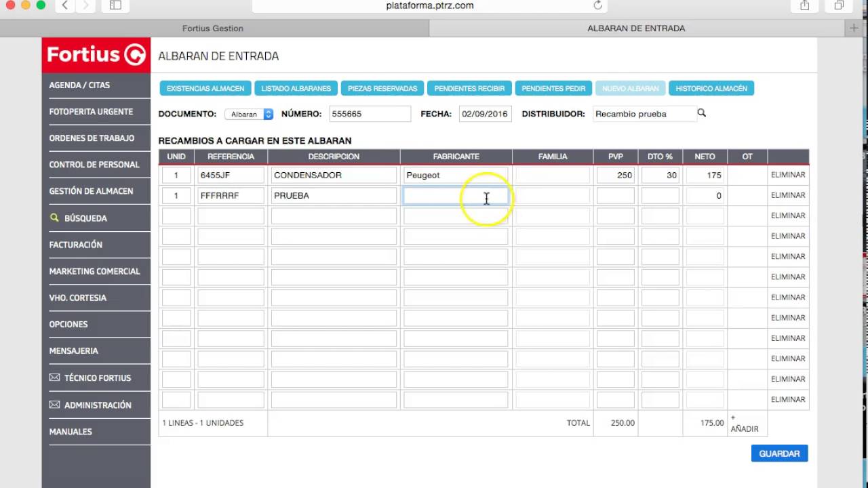Open a new tab with plus icon
The width and height of the screenshot is (868, 488).
[854, 28]
